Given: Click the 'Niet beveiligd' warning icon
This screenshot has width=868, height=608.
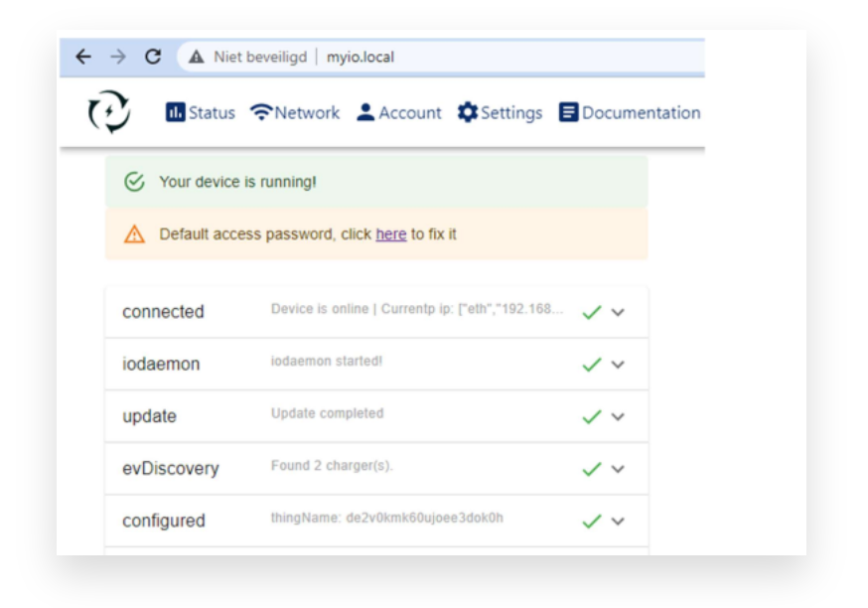Looking at the screenshot, I should click(x=197, y=57).
